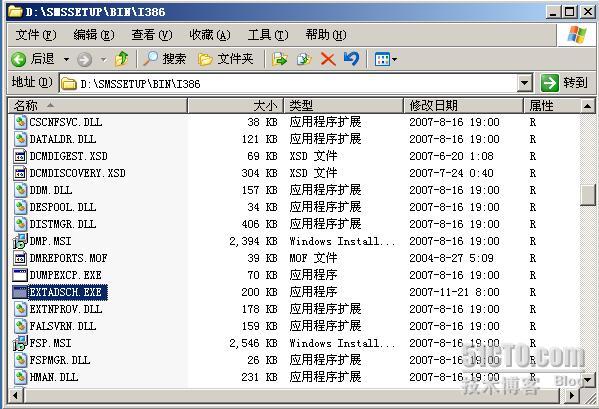Click the Copy To folder icon
Viewport: 599px width, 409px height.
304,59
